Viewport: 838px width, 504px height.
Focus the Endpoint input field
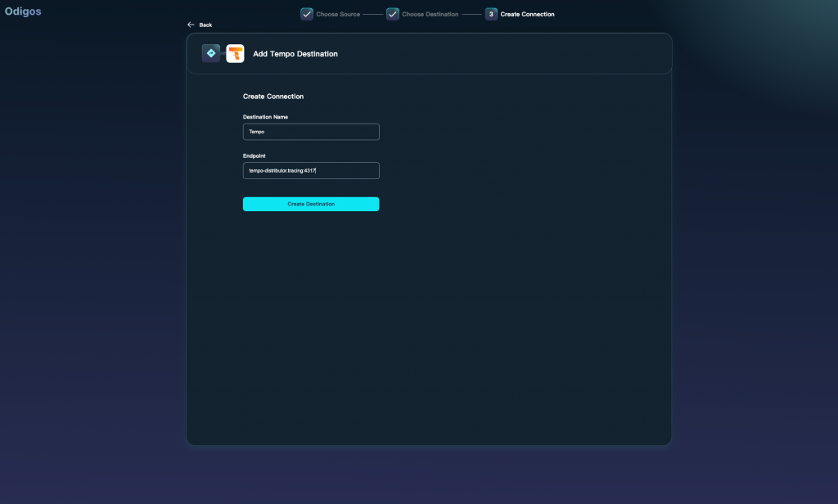(311, 170)
